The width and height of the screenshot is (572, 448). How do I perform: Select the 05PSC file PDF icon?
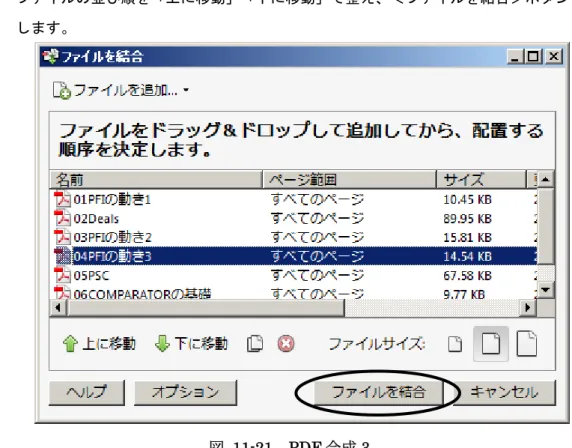62,275
